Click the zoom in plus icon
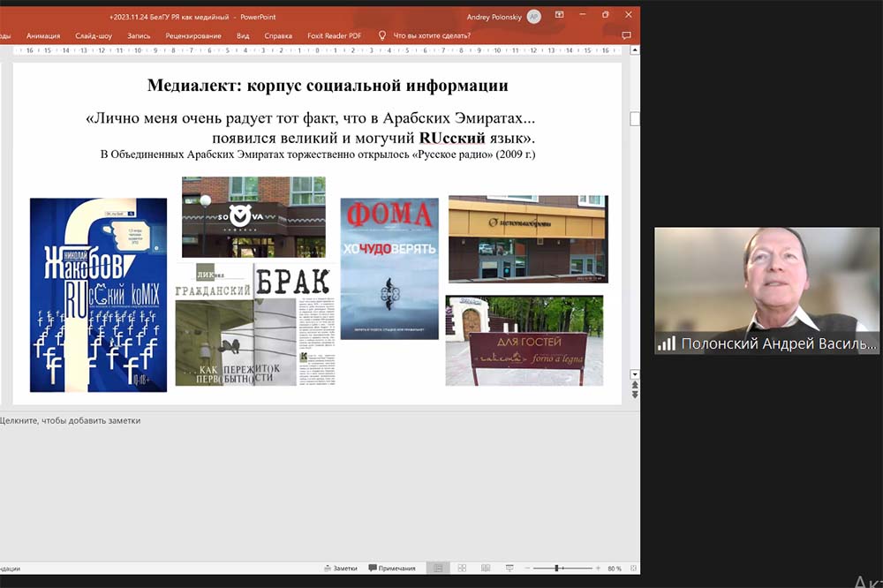Image resolution: width=883 pixels, height=588 pixels. (598, 568)
